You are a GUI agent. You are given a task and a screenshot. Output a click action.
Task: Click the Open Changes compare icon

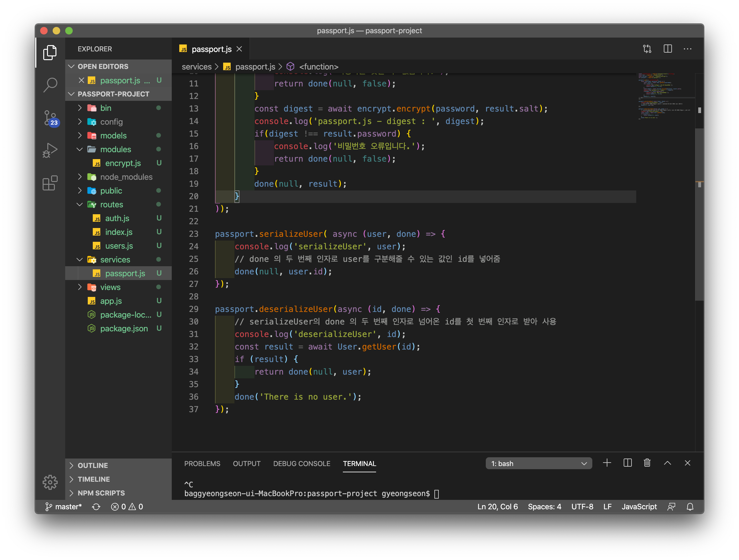point(647,49)
